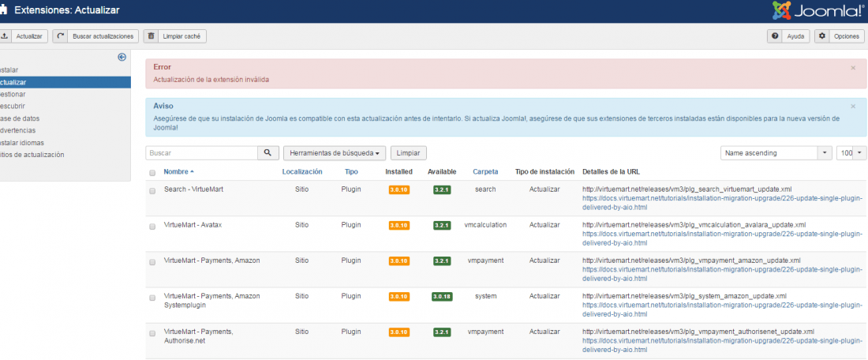Open Descubrir sidebar item

tap(13, 107)
